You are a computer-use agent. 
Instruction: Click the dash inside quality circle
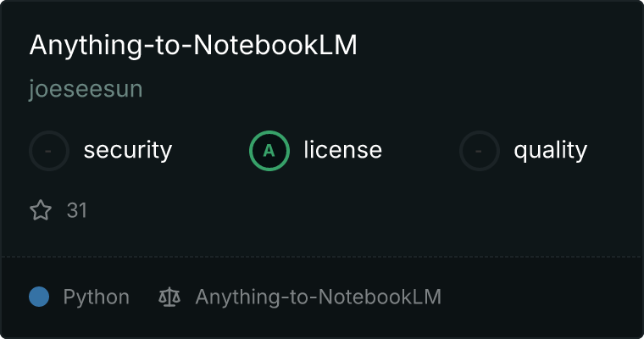(479, 151)
